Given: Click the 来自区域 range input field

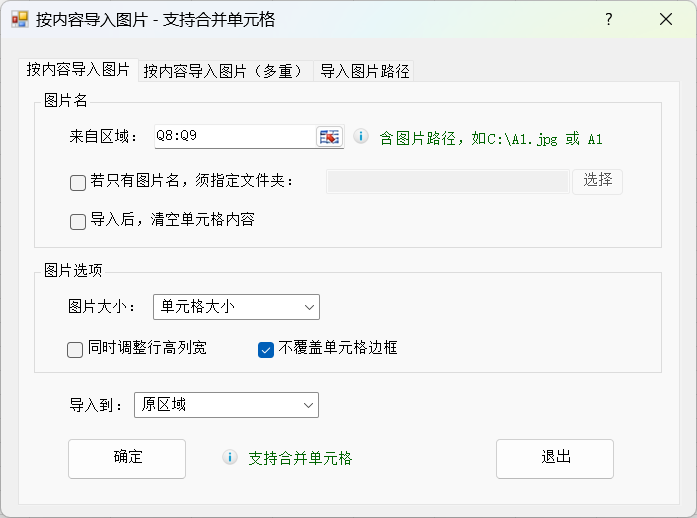Looking at the screenshot, I should coord(233,137).
